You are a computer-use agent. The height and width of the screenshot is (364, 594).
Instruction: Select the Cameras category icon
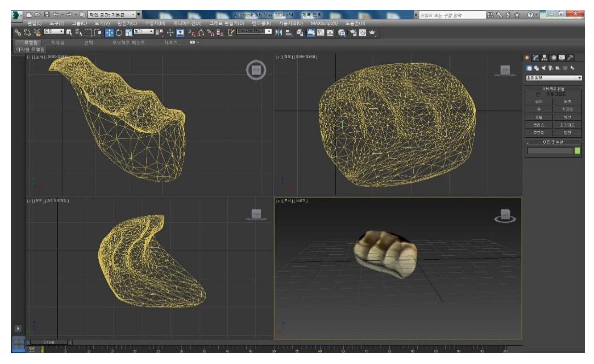551,68
